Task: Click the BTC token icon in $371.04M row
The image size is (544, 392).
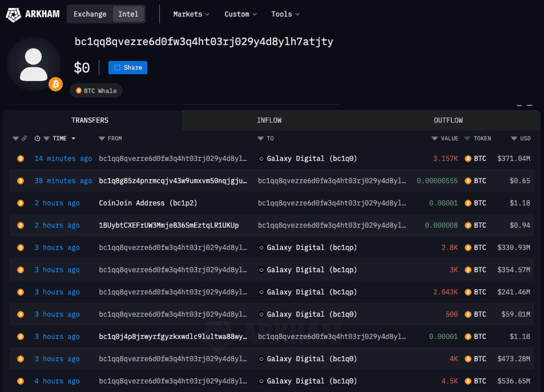Action: click(468, 159)
